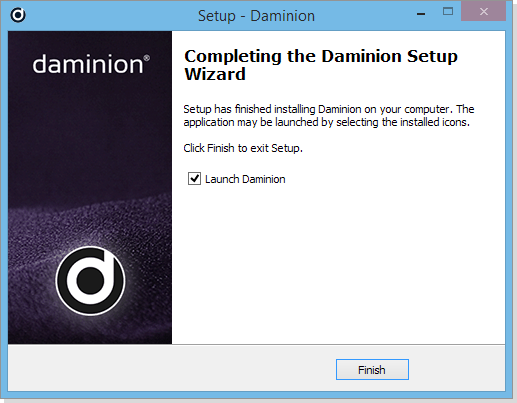Click the registered trademark symbol beside daminion
This screenshot has width=517, height=403.
click(x=147, y=58)
